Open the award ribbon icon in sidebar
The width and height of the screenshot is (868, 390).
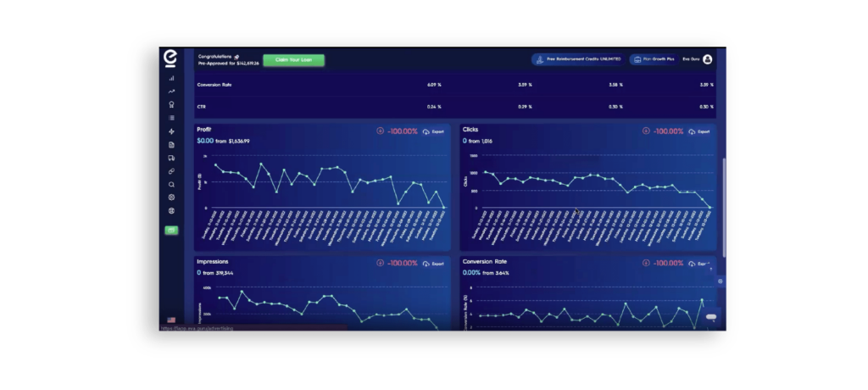171,104
